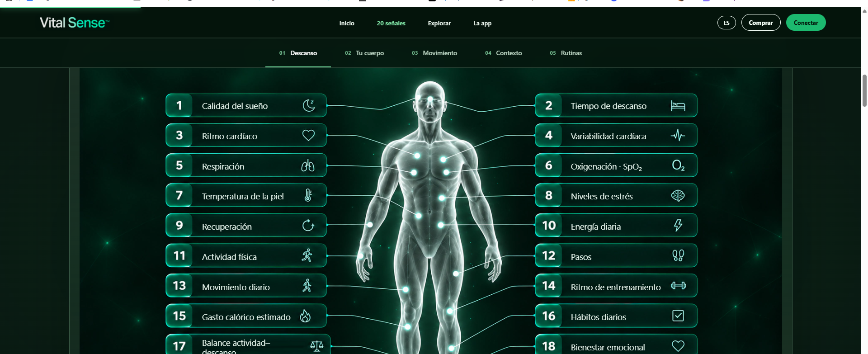
Task: Click the number 1 badge for Calidad del sueño
Action: [179, 105]
